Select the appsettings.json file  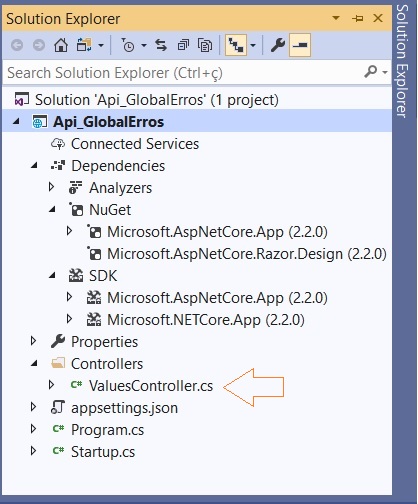click(124, 408)
